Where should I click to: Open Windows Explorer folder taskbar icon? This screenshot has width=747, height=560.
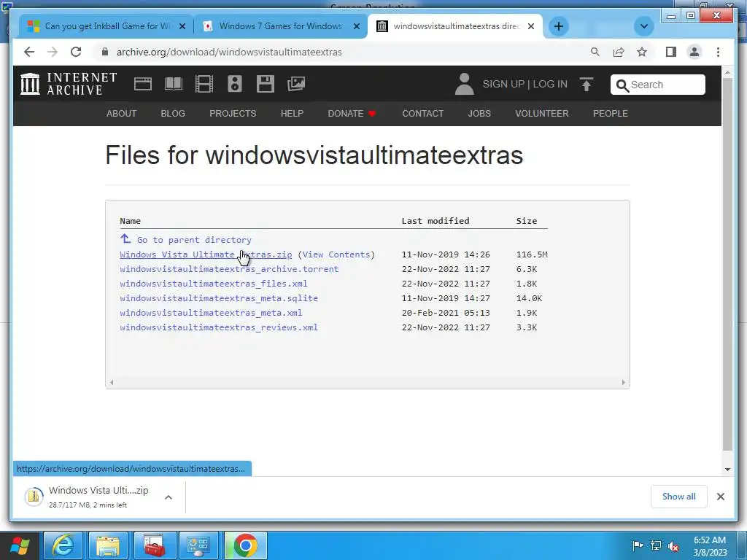click(x=108, y=545)
